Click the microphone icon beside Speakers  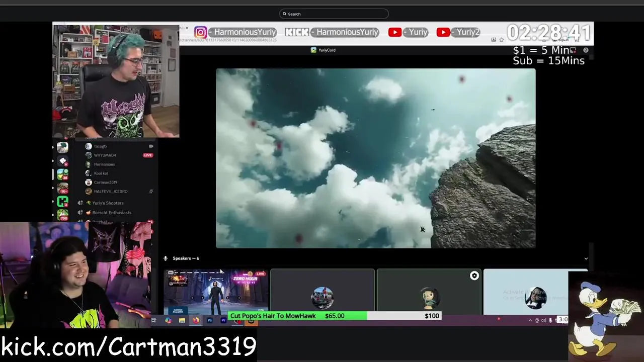[x=165, y=258]
